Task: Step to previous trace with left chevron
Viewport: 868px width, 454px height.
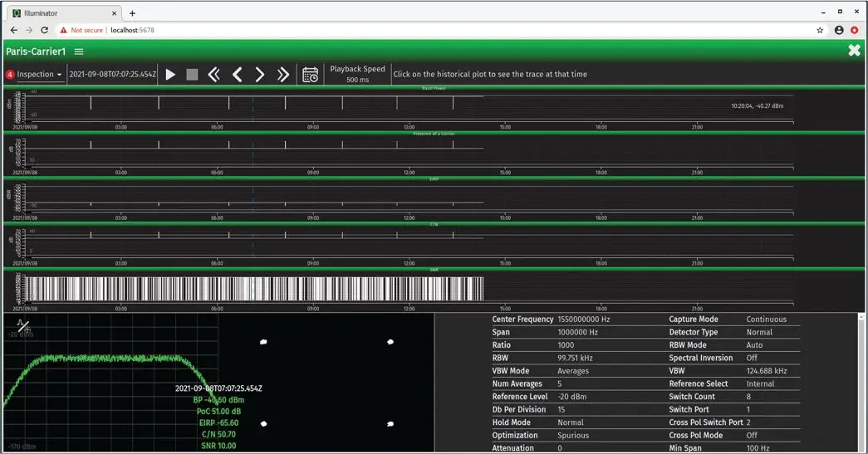Action: tap(237, 75)
